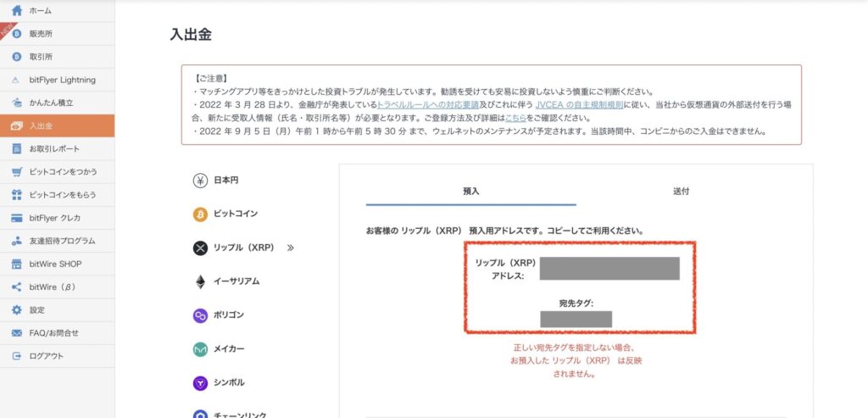Click the 取引所 bitcoin icon
The image size is (868, 418).
pyautogui.click(x=17, y=57)
